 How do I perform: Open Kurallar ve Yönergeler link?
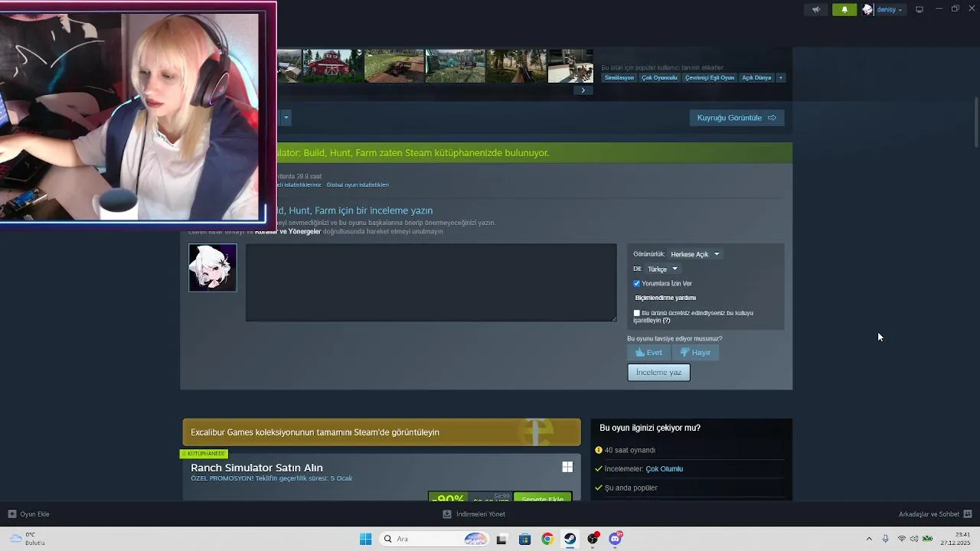point(288,231)
